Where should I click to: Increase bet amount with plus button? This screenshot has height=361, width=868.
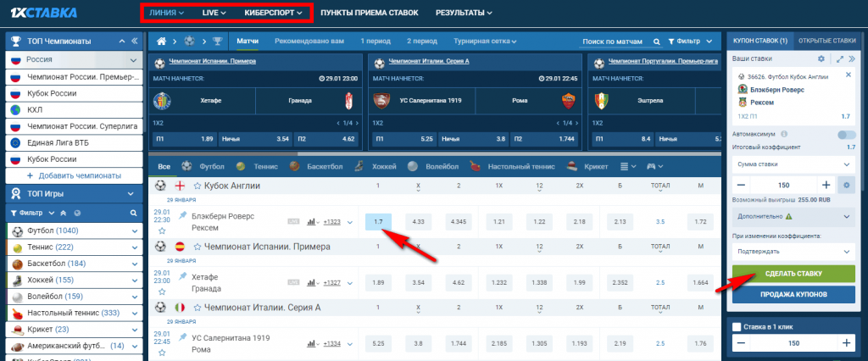pos(826,185)
